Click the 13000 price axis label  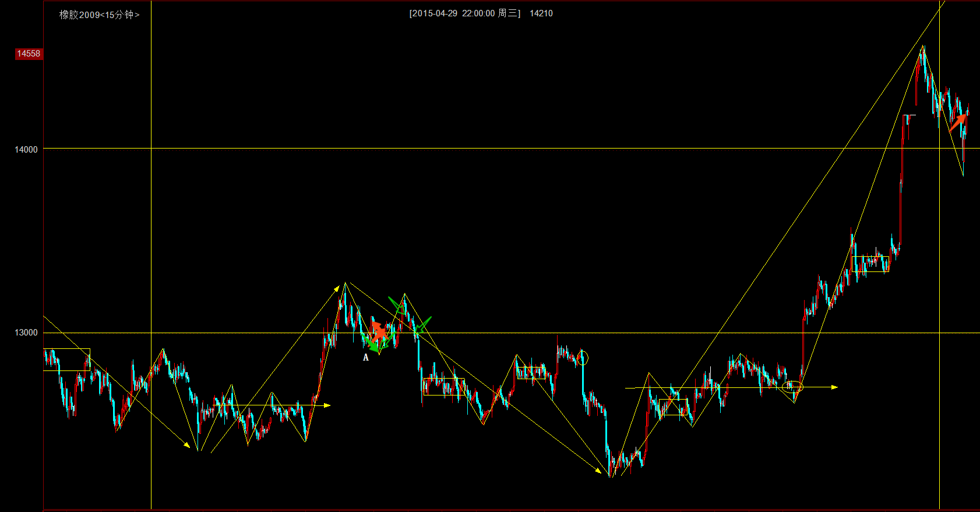click(26, 333)
